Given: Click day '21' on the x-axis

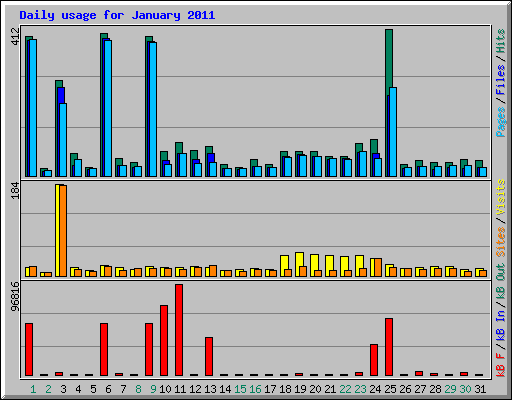Looking at the screenshot, I should (330, 389).
